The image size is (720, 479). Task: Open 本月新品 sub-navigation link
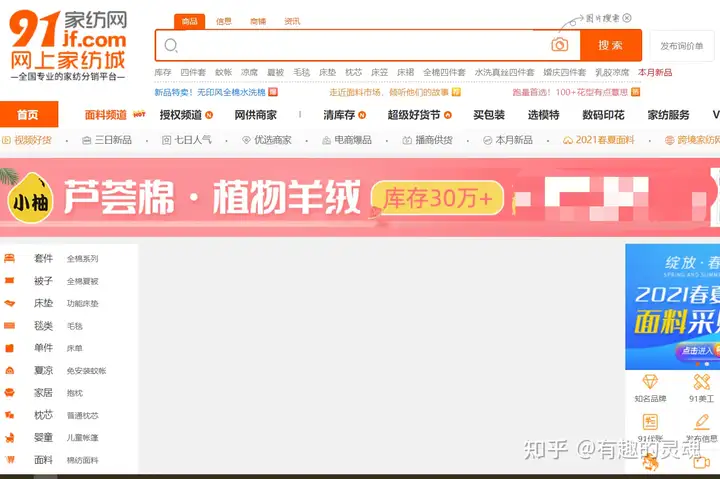(x=508, y=140)
